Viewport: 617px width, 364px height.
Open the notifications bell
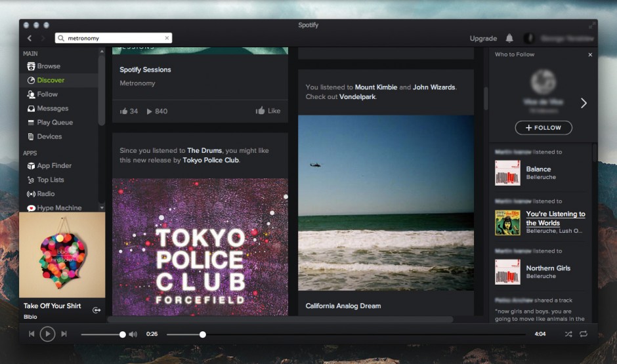509,38
